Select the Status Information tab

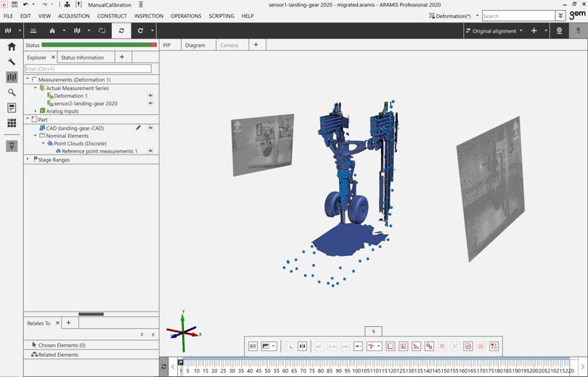coord(82,57)
